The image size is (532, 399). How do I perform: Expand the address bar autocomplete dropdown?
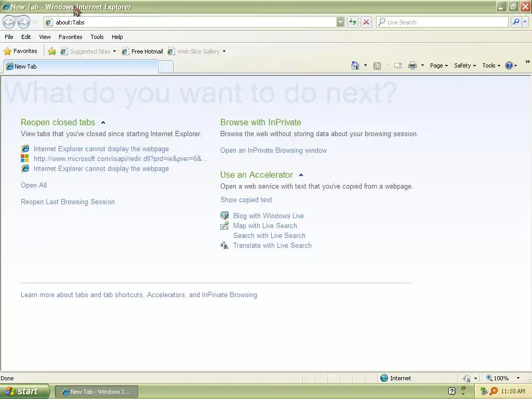(x=340, y=22)
